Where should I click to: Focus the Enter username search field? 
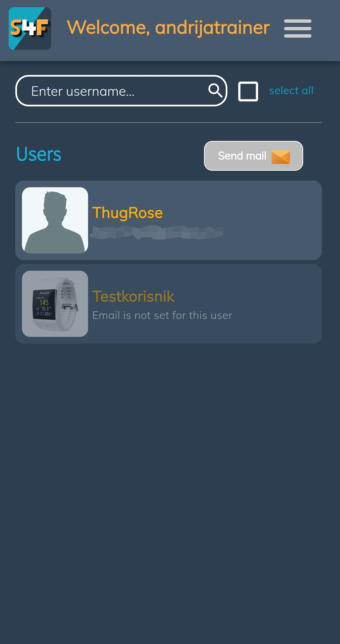pos(121,91)
